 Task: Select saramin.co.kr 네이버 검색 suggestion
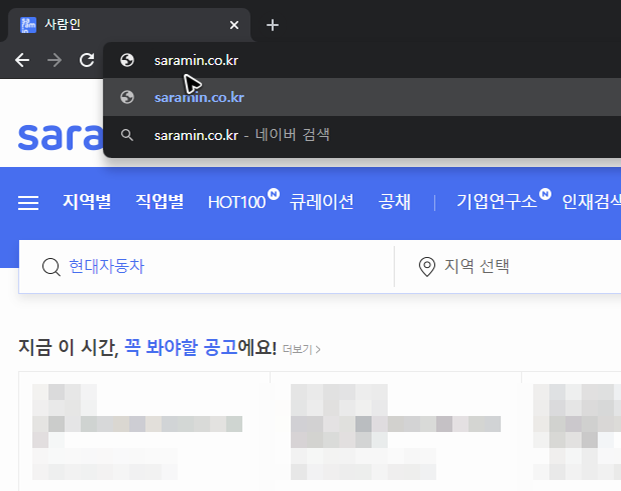click(x=362, y=135)
